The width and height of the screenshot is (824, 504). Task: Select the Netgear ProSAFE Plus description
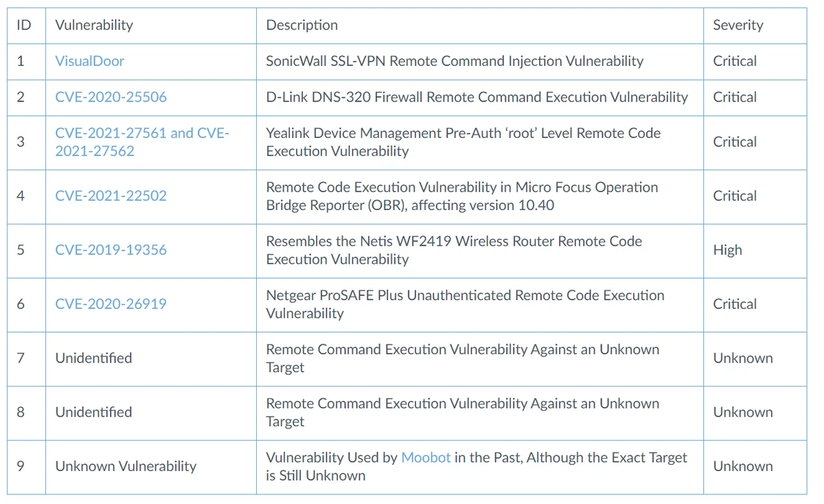pyautogui.click(x=465, y=304)
